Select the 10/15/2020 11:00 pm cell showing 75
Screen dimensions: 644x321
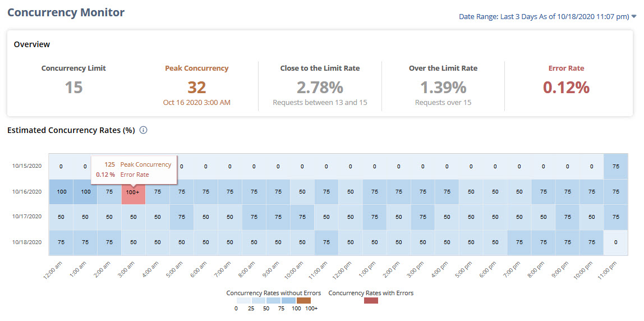(x=615, y=167)
